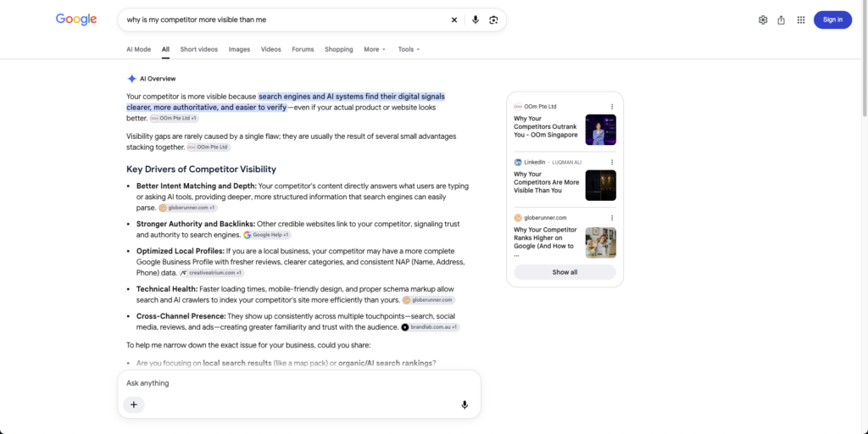Click the share icon in header

pos(781,20)
